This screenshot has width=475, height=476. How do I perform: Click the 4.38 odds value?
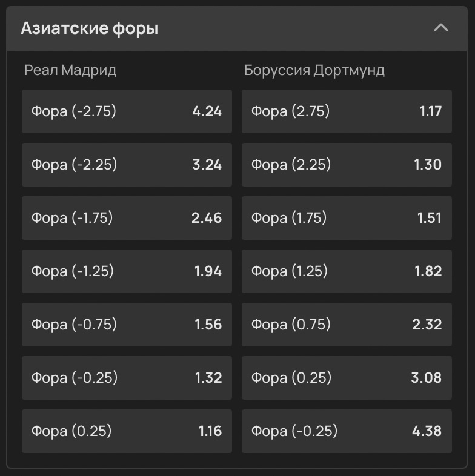427,431
